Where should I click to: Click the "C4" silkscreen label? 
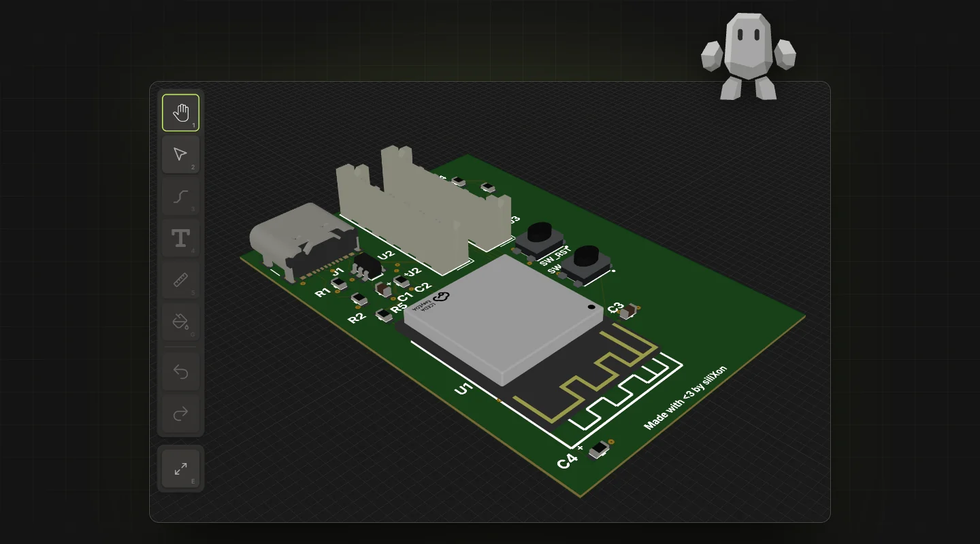[567, 460]
